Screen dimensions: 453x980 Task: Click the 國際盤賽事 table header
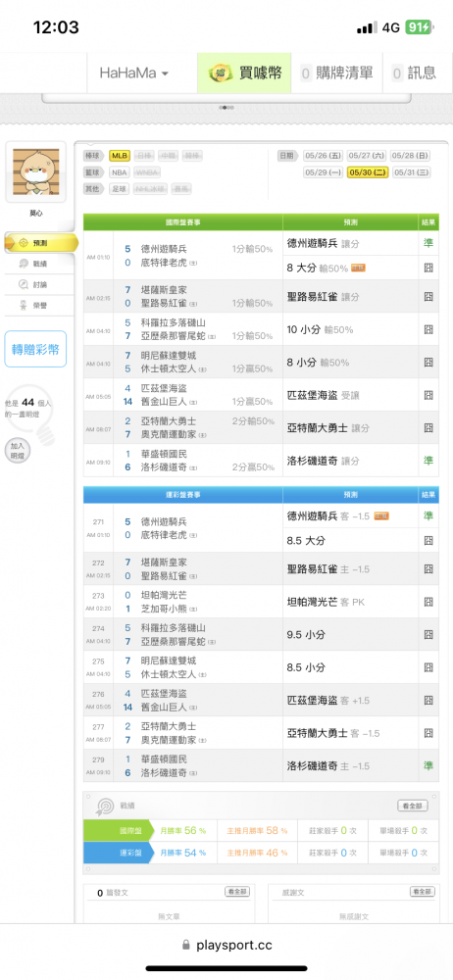tap(182, 221)
